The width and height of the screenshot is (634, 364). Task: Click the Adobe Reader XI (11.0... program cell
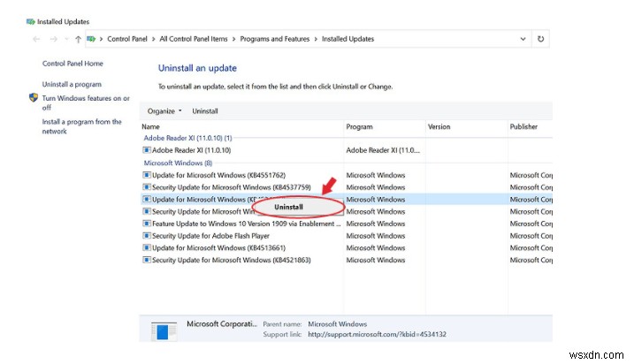tap(383, 150)
